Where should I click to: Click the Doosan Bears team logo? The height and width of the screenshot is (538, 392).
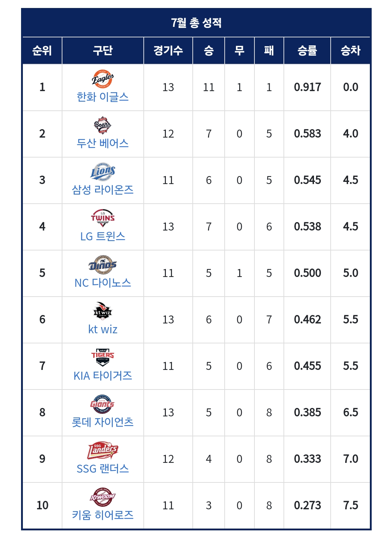[103, 125]
